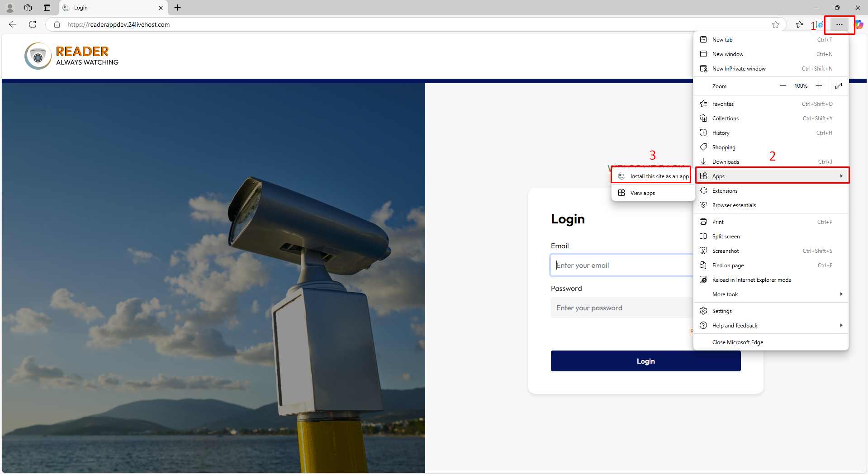Open New InPrivate window
Screen dimensions: 868x474
(771, 69)
